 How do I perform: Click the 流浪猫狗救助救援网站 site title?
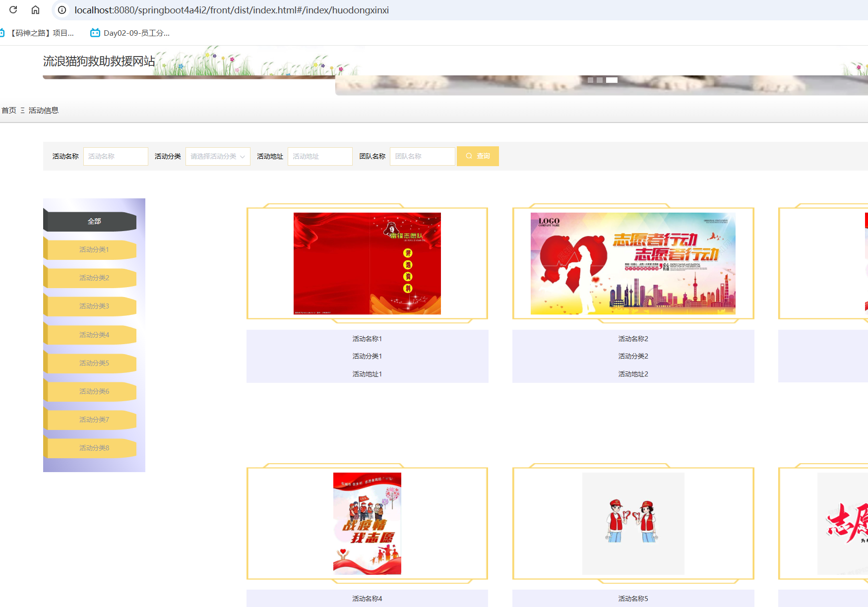point(99,61)
